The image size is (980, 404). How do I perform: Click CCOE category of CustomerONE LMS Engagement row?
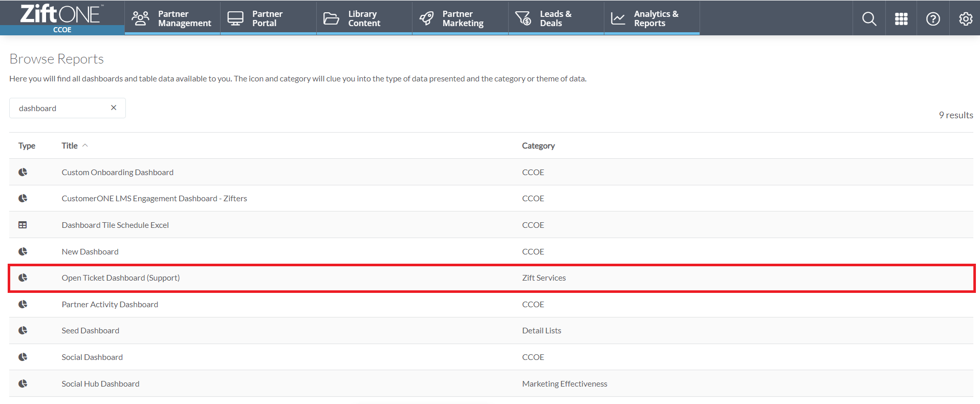[533, 198]
